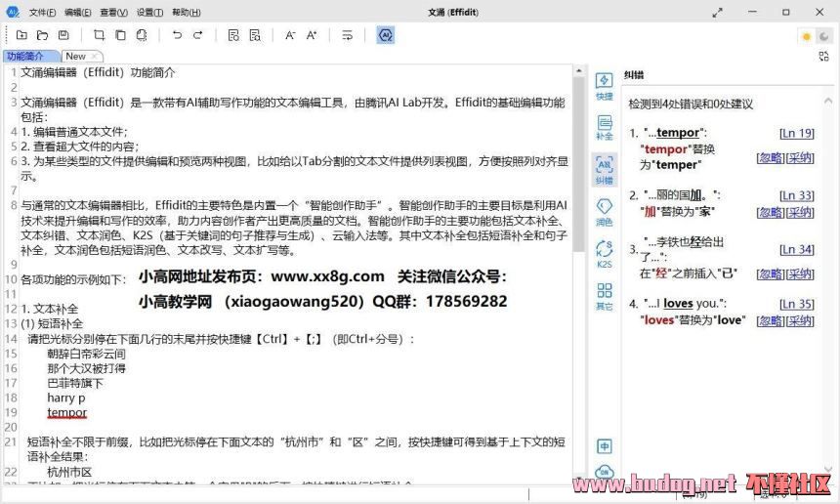The width and height of the screenshot is (840, 504).
Task: Open the 其它 others sidebar icon
Action: coord(605,296)
